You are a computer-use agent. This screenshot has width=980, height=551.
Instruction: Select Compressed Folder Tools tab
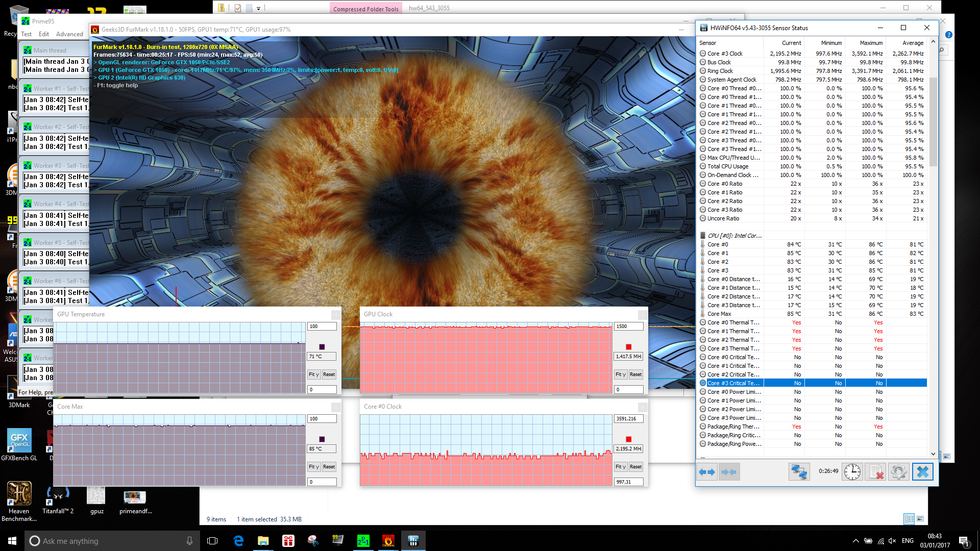365,9
